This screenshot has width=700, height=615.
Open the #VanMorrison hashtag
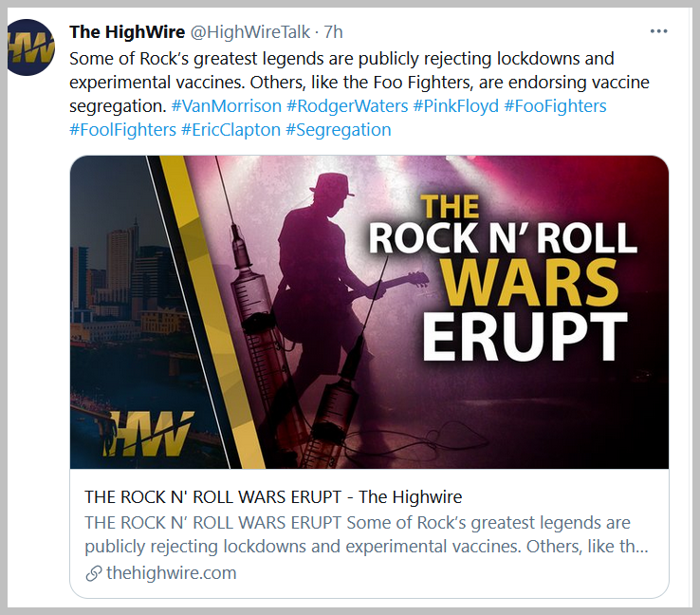(227, 106)
